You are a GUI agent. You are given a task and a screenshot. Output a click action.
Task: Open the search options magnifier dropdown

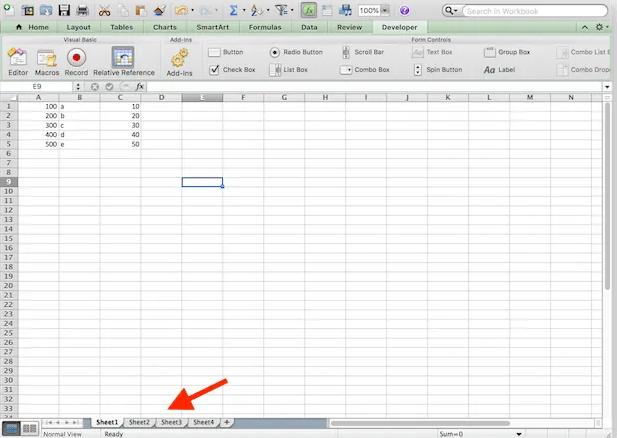pos(451,11)
